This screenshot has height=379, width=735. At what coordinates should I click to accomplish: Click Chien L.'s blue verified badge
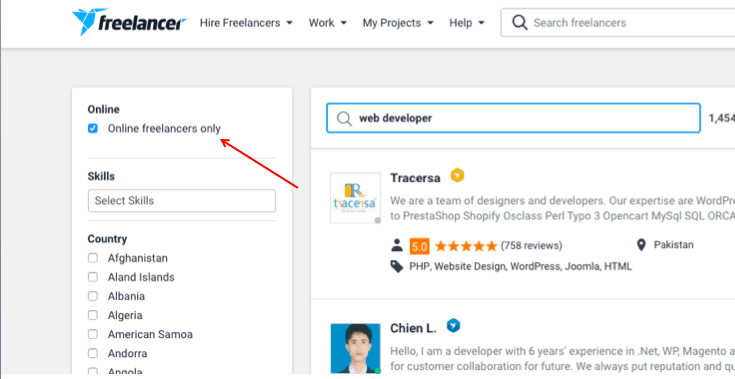453,326
